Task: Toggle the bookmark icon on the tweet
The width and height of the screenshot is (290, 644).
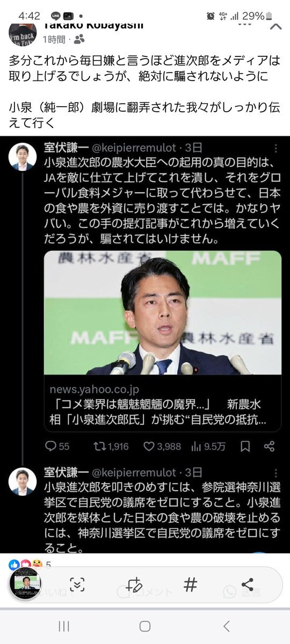Action: pos(245,446)
